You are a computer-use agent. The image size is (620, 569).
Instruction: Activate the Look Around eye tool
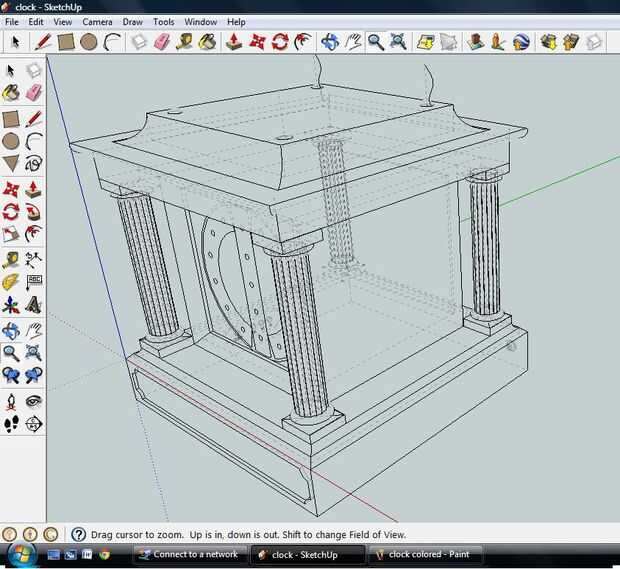coord(33,400)
